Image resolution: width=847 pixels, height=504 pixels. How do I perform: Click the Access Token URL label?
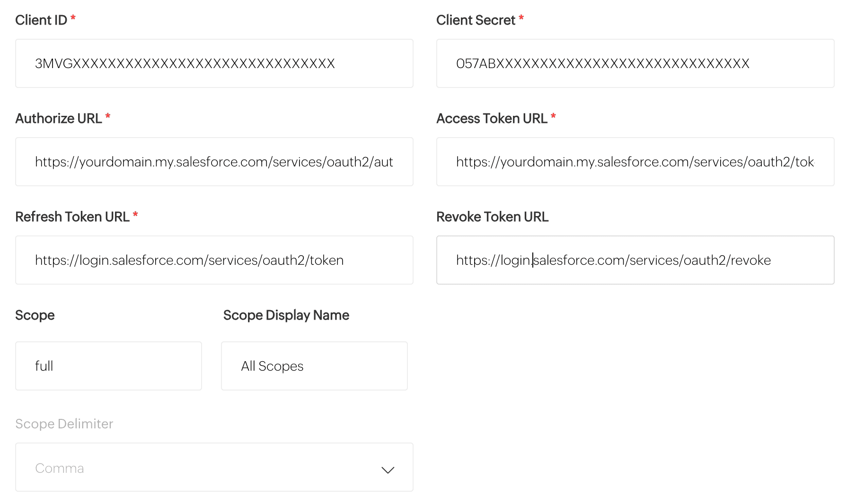click(x=492, y=118)
